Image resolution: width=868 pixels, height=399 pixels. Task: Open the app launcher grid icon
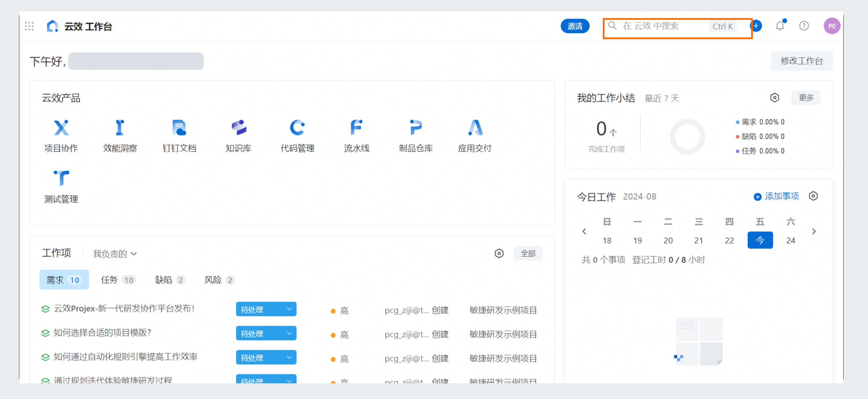(x=29, y=26)
